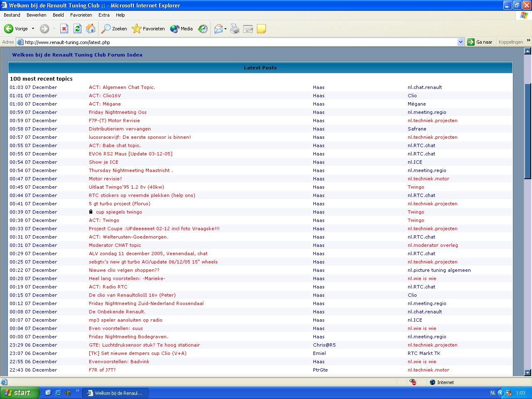
Task: Open the History clock icon
Action: (x=203, y=29)
